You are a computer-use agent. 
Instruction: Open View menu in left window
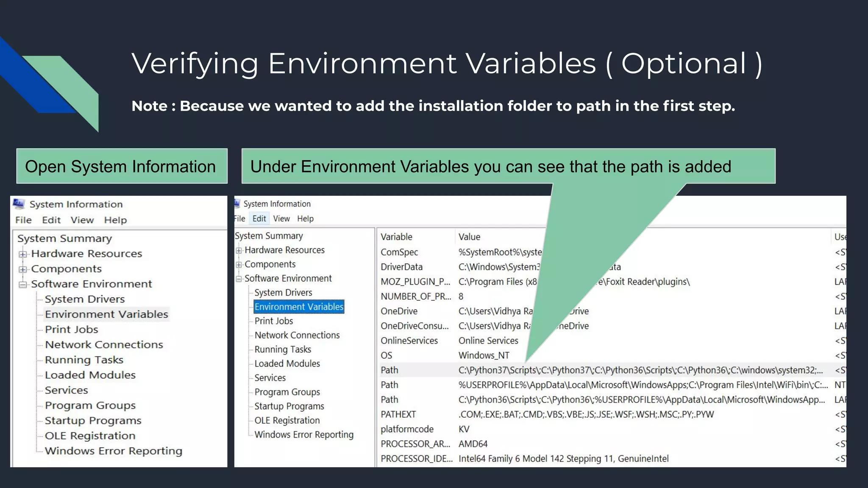[x=82, y=220]
